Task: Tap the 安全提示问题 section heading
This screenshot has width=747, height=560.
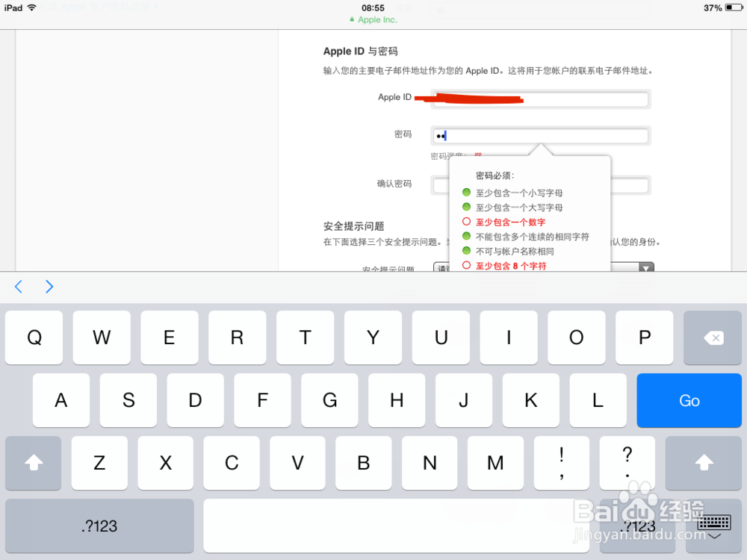Action: pyautogui.click(x=353, y=226)
